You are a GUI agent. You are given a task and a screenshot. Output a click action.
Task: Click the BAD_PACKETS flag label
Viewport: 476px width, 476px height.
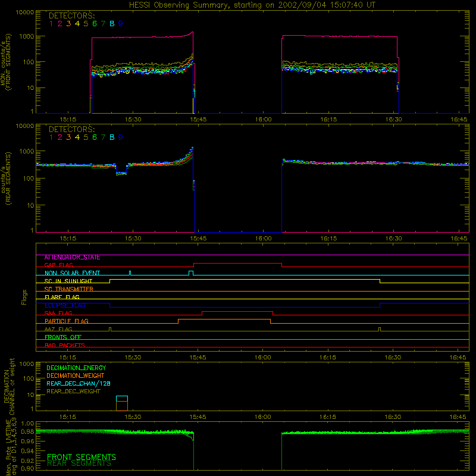coord(65,345)
